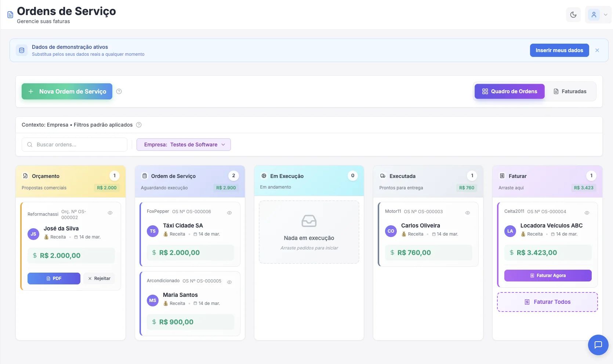Viewport: 613px width, 364px height.
Task: Create a Nova Ordem de Serviço
Action: (67, 91)
